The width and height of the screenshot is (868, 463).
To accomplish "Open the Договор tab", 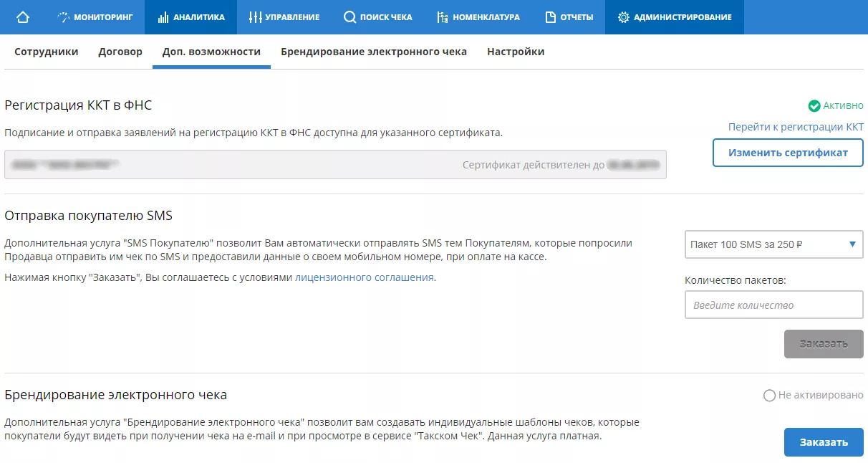I will pos(120,52).
